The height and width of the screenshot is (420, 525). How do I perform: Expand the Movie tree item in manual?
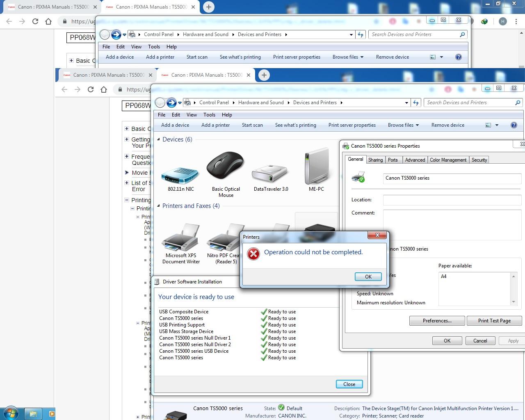pos(127,173)
